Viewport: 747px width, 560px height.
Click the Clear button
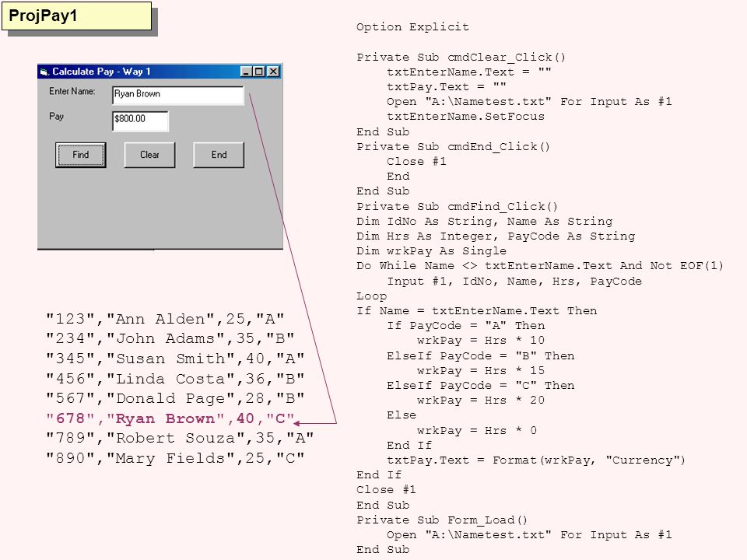(149, 155)
